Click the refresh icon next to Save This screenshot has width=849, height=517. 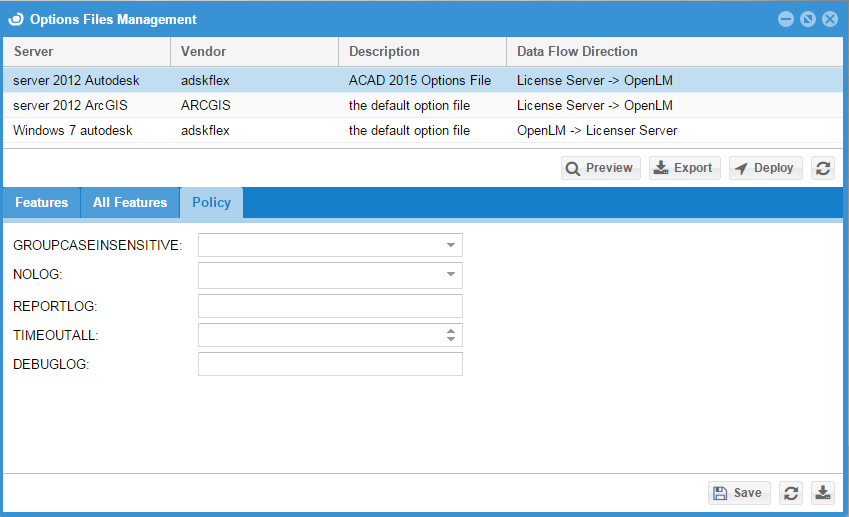791,492
